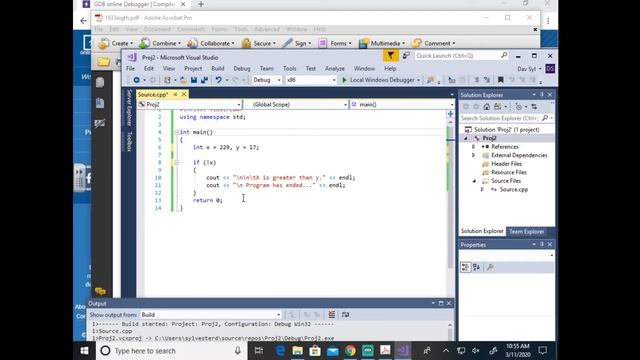The height and width of the screenshot is (360, 640).
Task: Start Local Windows Debugger
Action: (378, 80)
